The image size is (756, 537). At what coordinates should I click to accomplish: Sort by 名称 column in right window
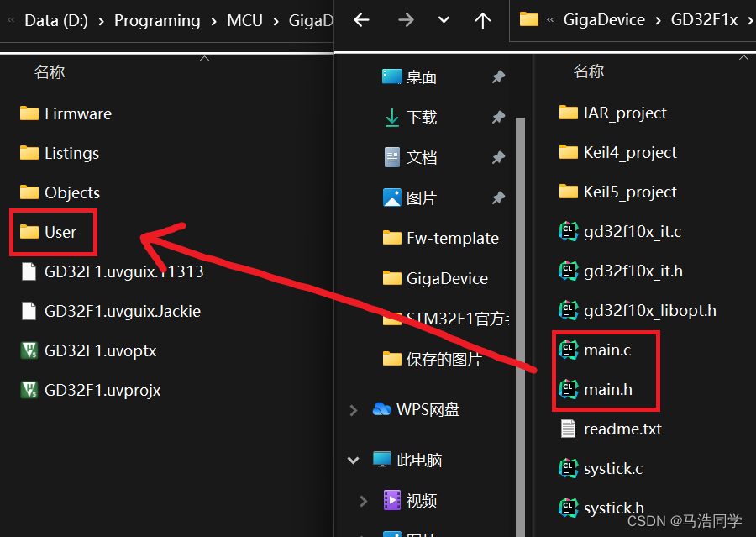click(589, 71)
